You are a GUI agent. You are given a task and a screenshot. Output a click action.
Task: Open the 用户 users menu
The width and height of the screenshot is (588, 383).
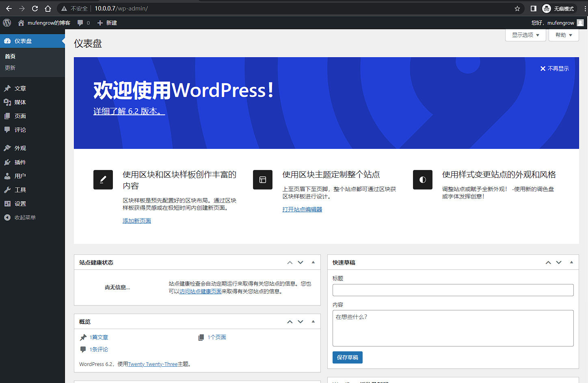[32, 176]
